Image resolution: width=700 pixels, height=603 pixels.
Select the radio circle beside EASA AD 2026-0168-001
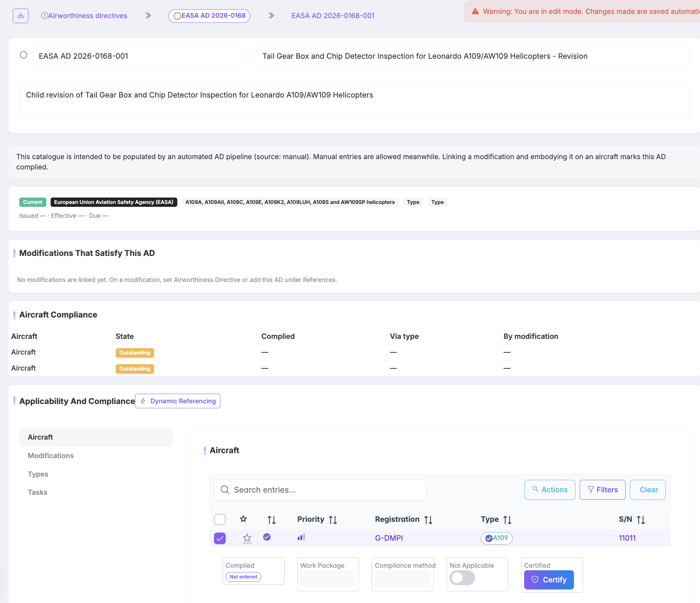pos(23,55)
